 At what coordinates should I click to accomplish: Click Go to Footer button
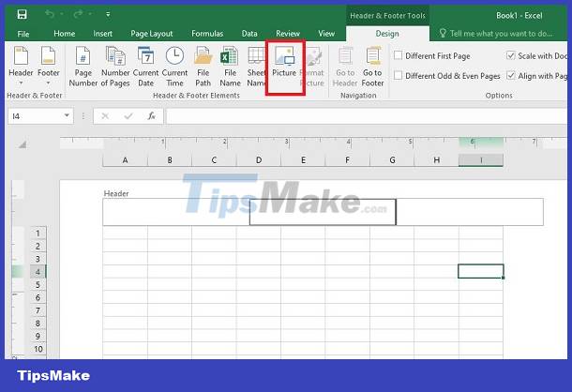[x=372, y=67]
